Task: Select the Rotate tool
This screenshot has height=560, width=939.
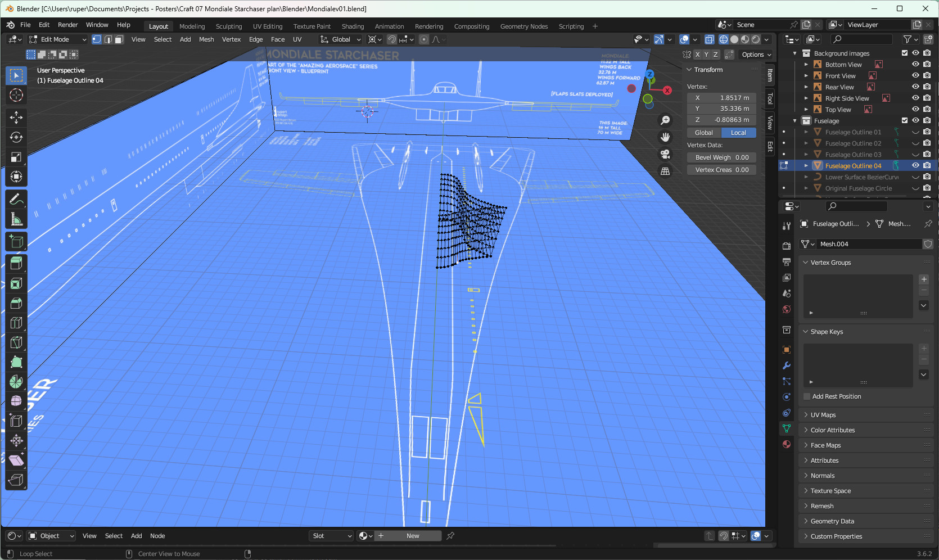Action: click(16, 137)
